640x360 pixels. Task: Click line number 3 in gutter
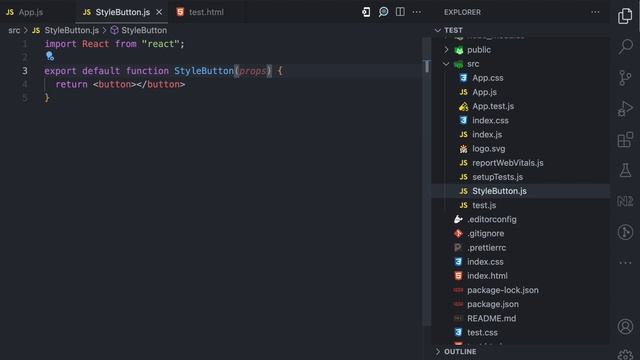(x=25, y=71)
